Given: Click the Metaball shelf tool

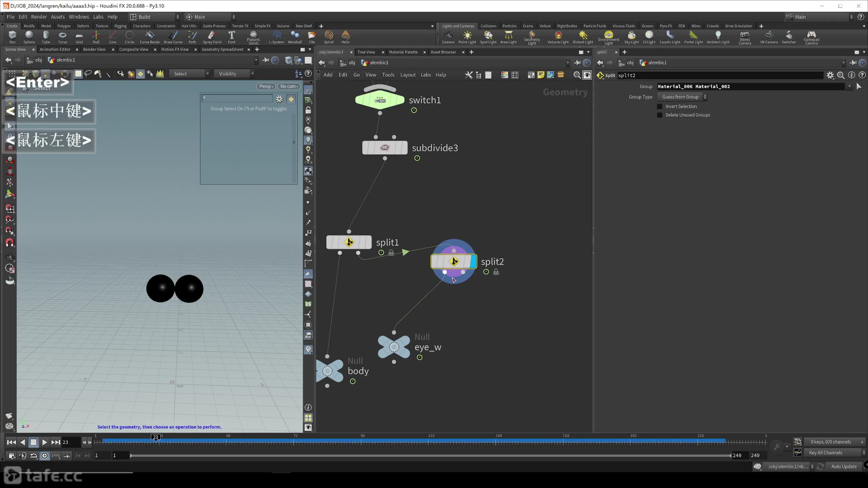Looking at the screenshot, I should 295,37.
